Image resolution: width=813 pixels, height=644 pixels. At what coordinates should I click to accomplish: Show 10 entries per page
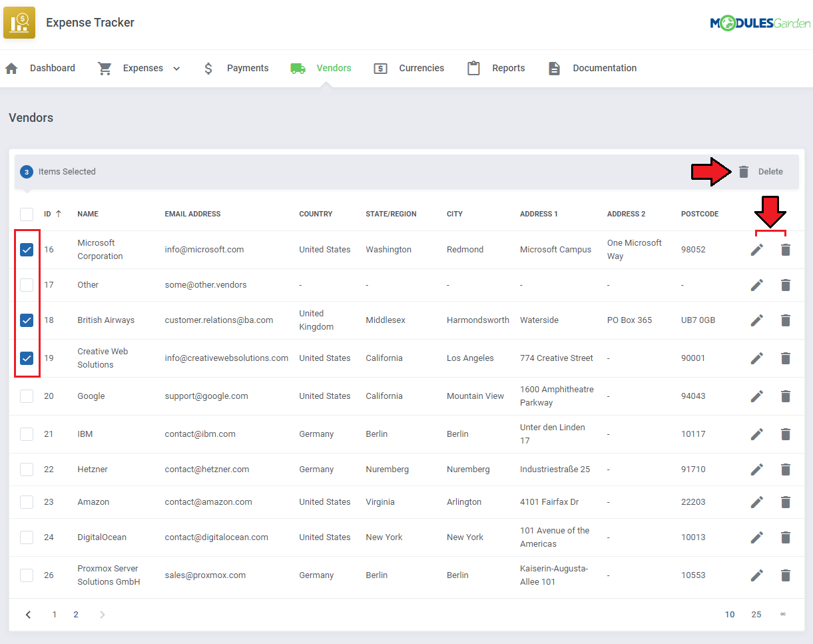point(730,615)
